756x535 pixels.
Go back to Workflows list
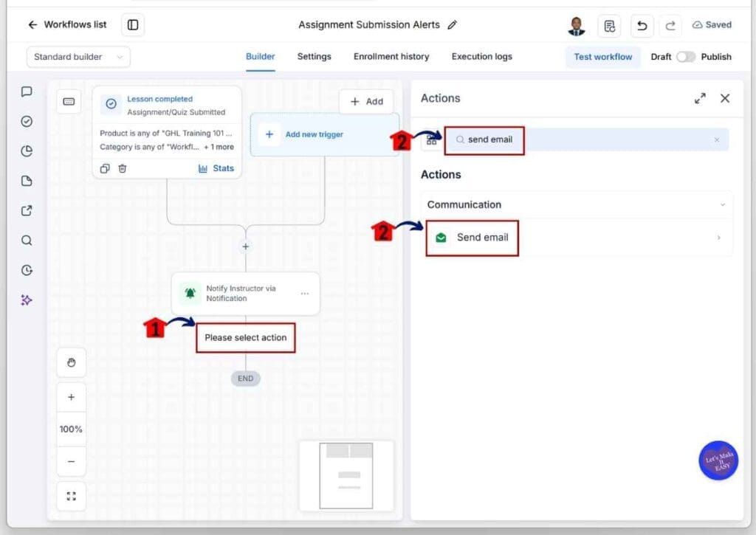click(x=67, y=24)
